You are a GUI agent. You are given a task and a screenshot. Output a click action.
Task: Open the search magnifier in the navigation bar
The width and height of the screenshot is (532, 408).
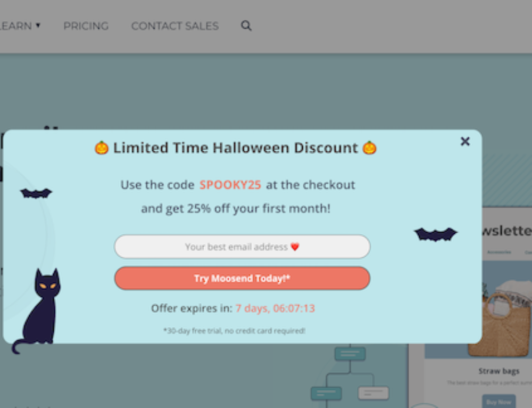click(x=246, y=26)
